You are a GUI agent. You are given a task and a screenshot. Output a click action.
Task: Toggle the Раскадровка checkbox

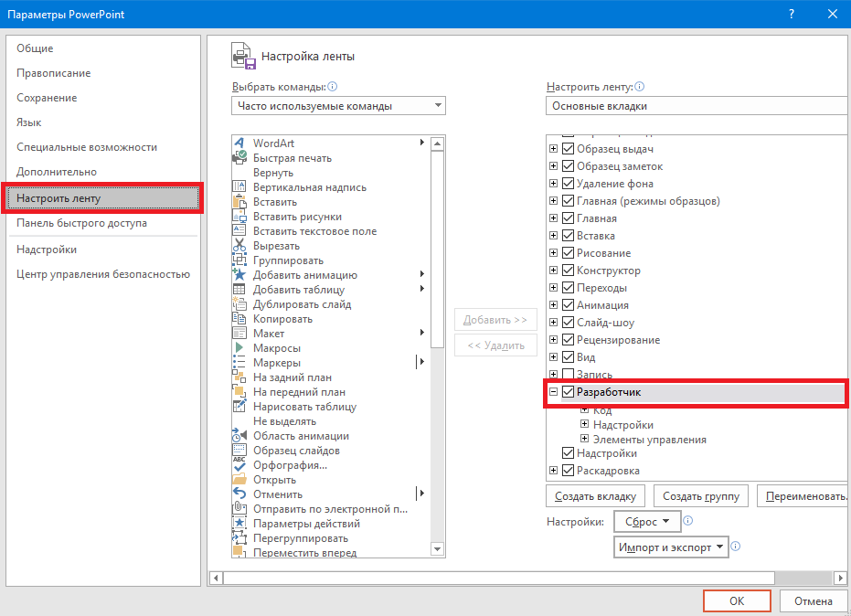(x=569, y=471)
